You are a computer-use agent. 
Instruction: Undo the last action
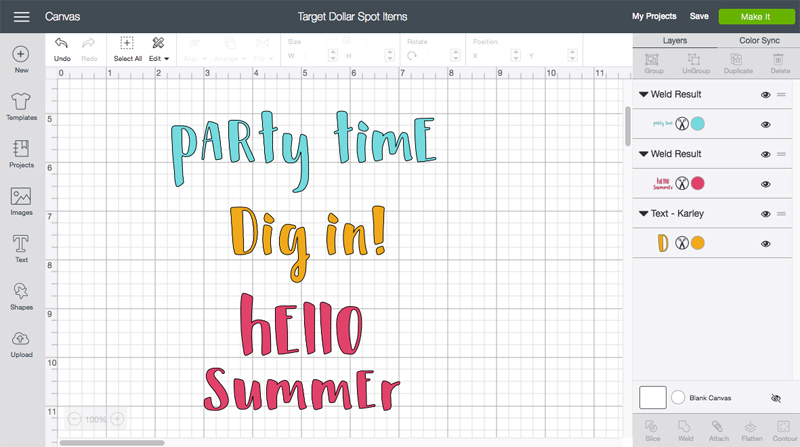[x=62, y=49]
